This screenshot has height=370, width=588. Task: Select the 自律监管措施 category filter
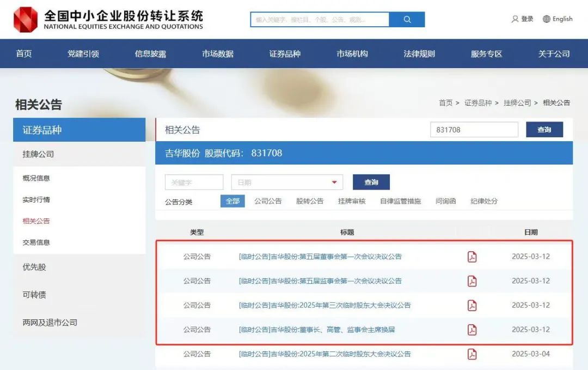coord(401,201)
